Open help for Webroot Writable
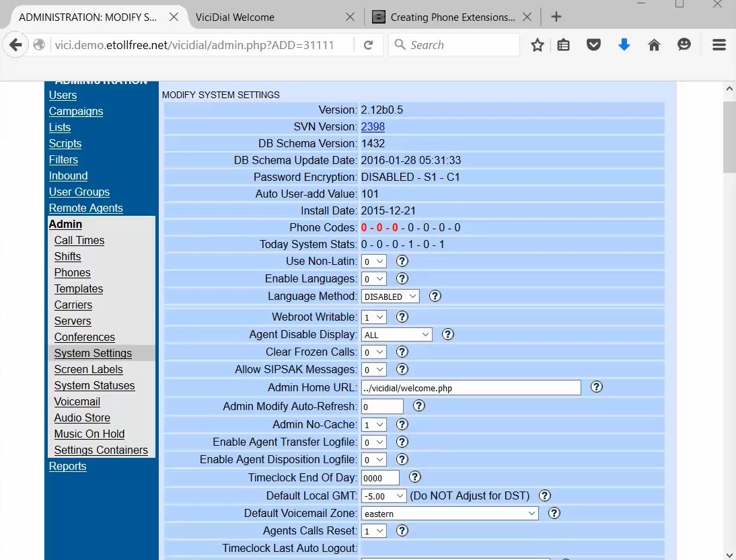This screenshot has height=560, width=736. [x=402, y=317]
